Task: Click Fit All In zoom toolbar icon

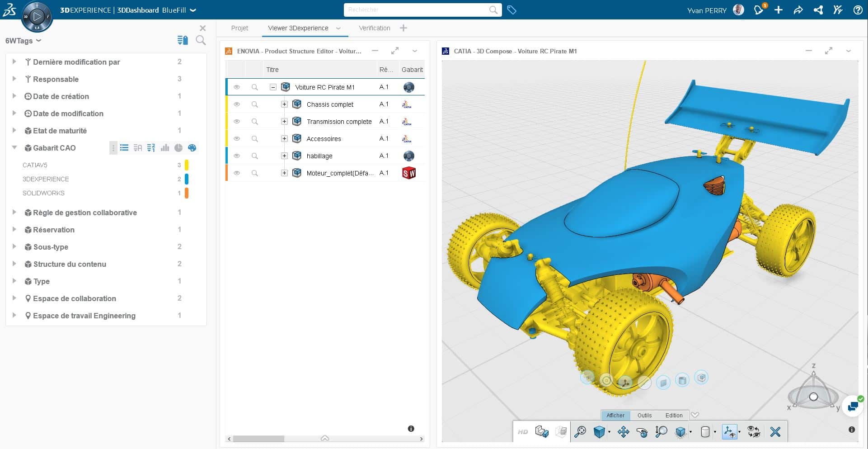Action: [580, 432]
